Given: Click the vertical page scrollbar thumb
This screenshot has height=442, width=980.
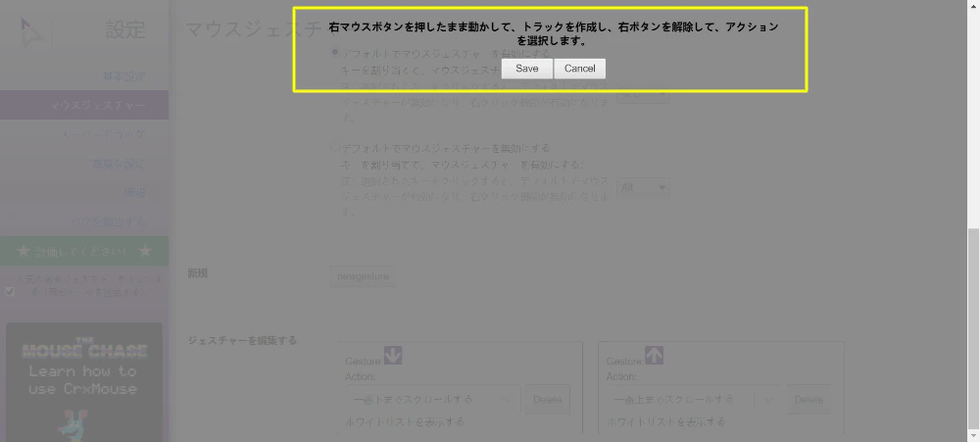Looking at the screenshot, I should click(974, 329).
